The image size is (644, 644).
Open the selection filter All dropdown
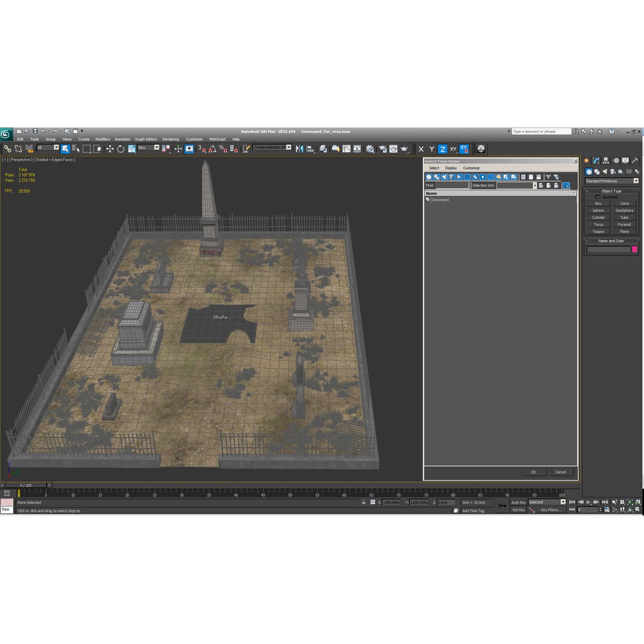click(48, 147)
